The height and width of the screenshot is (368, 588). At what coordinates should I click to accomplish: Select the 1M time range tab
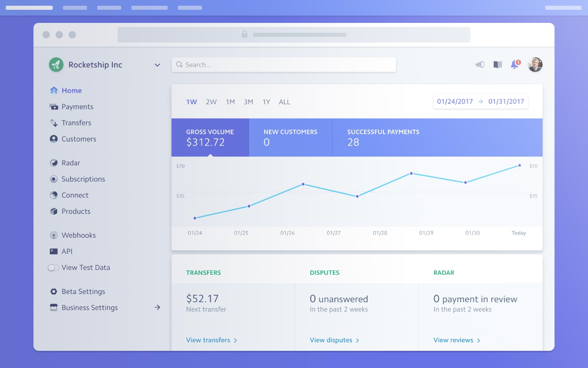click(230, 102)
